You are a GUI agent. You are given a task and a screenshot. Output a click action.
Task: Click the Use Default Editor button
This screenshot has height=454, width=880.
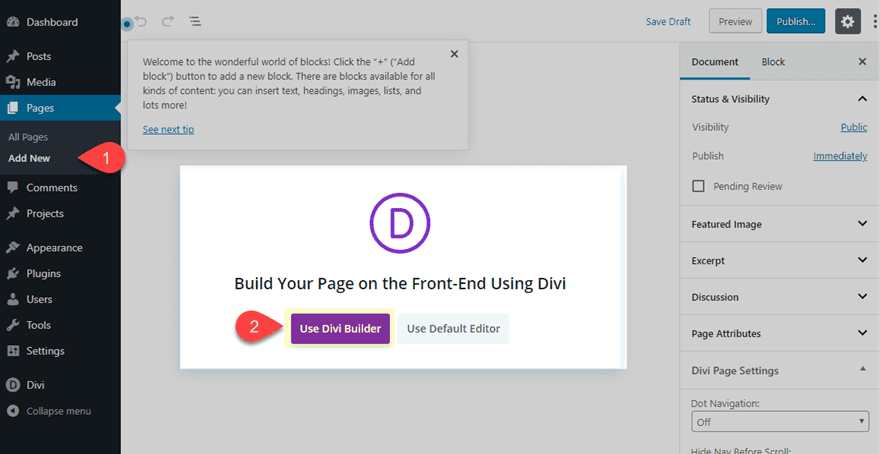point(453,329)
